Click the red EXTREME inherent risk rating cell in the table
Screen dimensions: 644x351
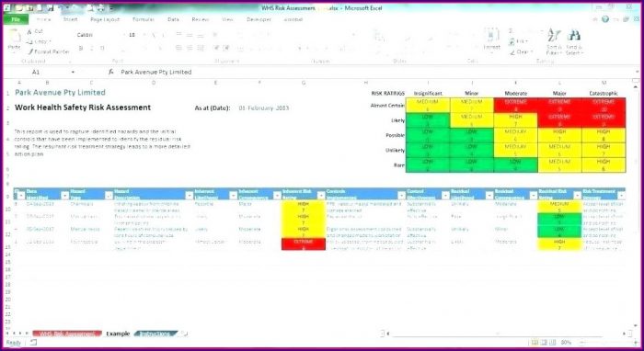303,243
